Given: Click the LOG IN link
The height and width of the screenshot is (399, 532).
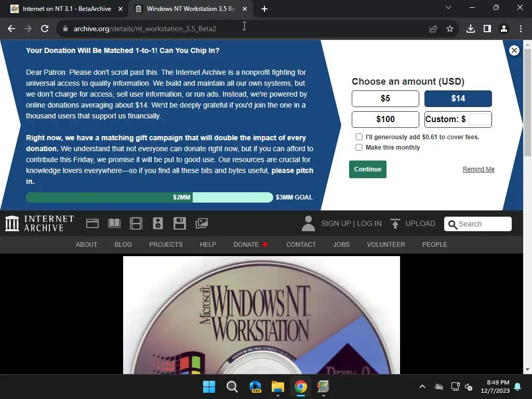Looking at the screenshot, I should click(x=369, y=223).
